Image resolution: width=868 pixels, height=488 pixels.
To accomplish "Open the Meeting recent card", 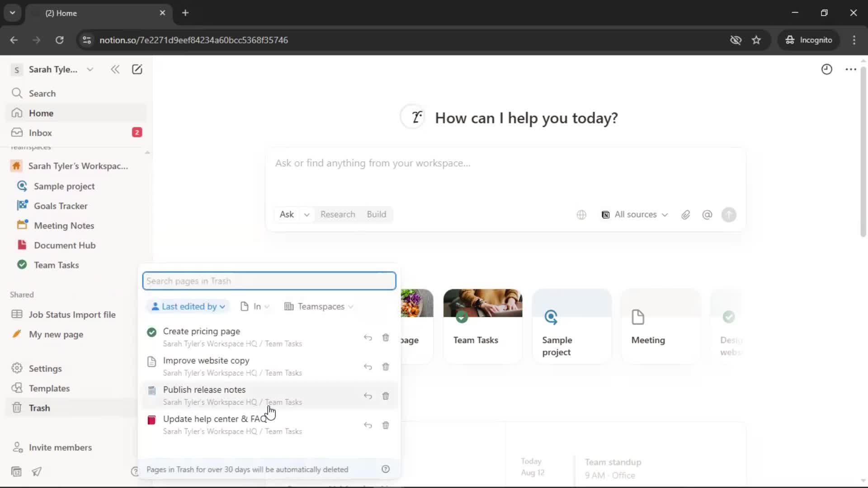I will coord(661,326).
